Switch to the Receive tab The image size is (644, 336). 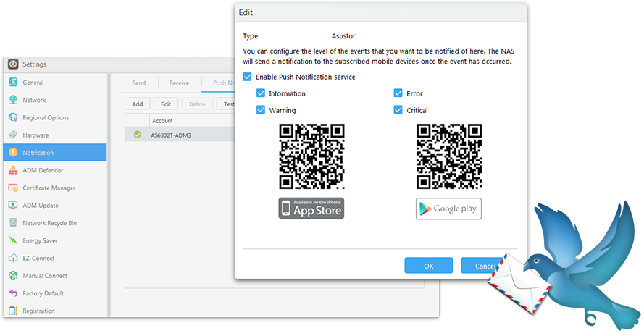click(x=180, y=83)
